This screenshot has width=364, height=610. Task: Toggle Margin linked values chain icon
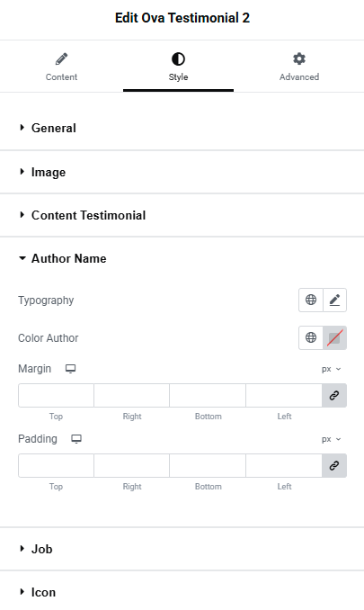click(334, 395)
